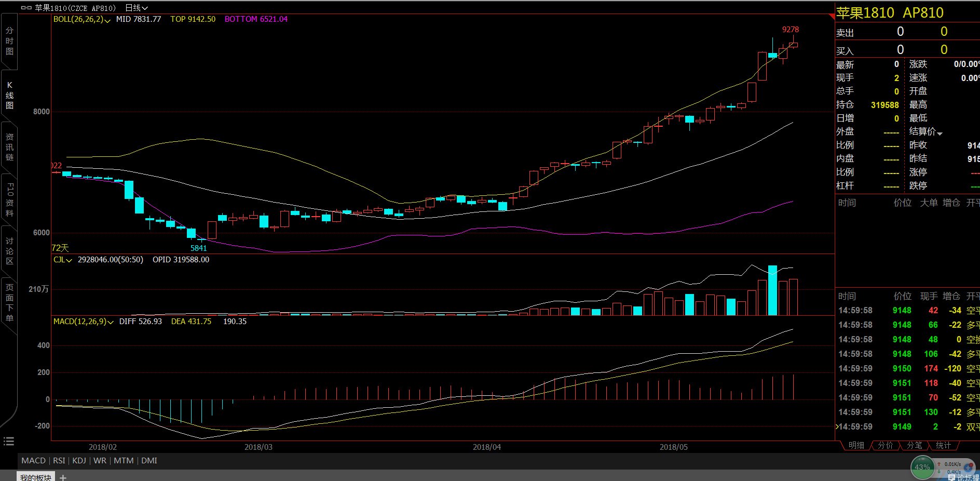
Task: Choose the DMI indicator
Action: [x=149, y=461]
